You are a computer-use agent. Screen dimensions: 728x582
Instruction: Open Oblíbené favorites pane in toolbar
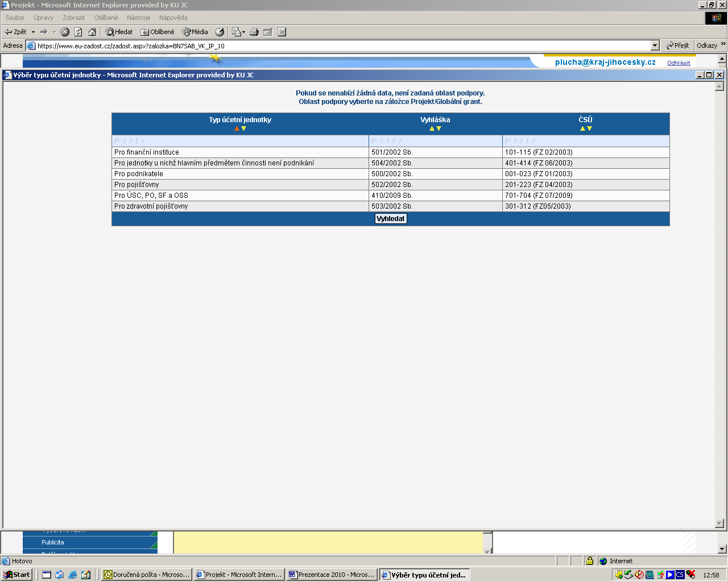click(158, 32)
